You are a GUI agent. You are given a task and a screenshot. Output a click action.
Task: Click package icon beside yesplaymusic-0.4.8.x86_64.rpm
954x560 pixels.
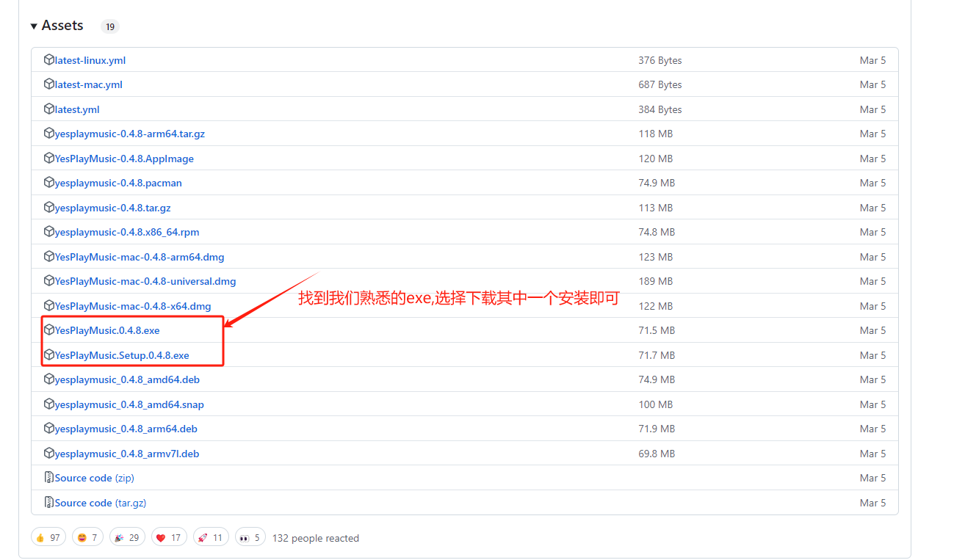tap(49, 232)
